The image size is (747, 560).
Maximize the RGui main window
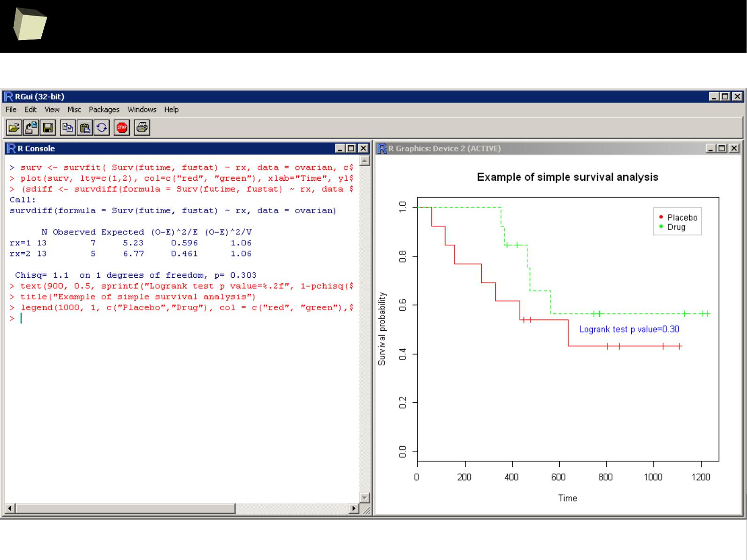[x=725, y=96]
